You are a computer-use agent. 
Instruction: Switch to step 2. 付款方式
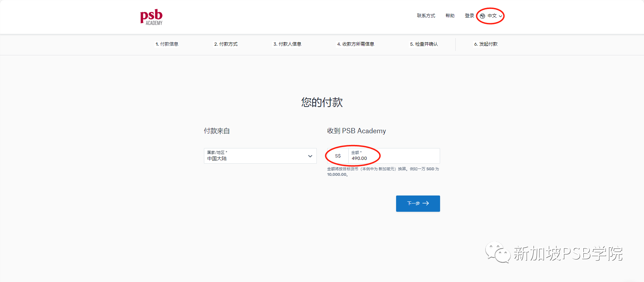[x=226, y=44]
